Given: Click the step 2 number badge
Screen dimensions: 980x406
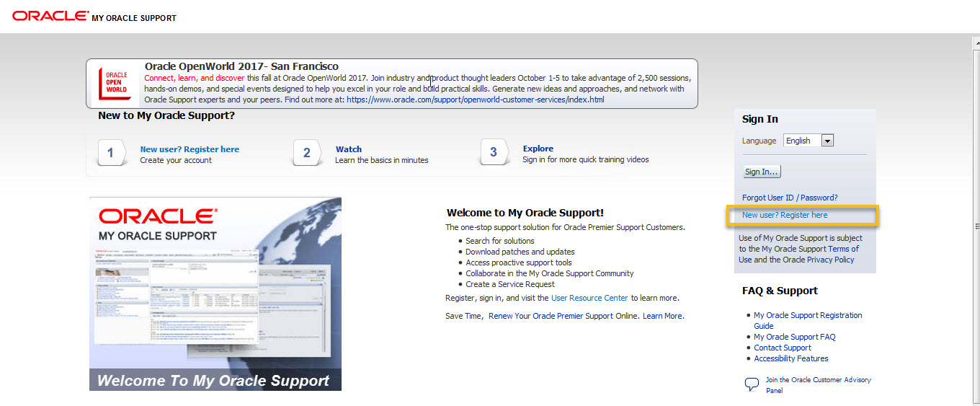Looking at the screenshot, I should (x=307, y=153).
